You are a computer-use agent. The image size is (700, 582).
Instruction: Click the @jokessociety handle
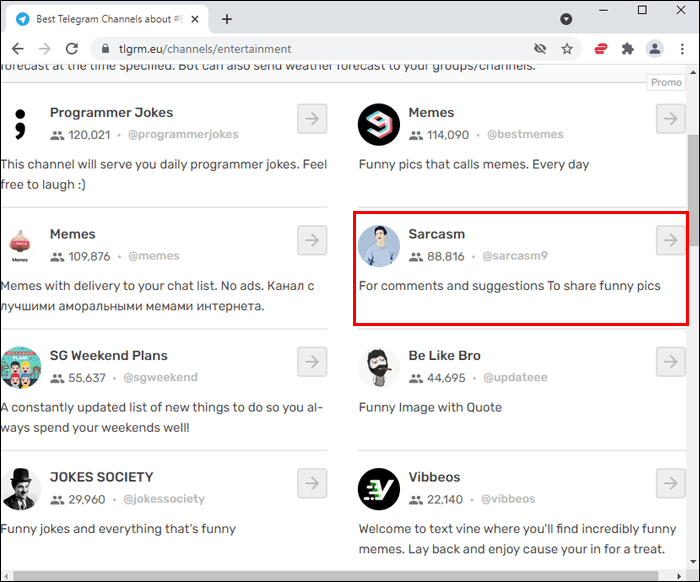[164, 499]
